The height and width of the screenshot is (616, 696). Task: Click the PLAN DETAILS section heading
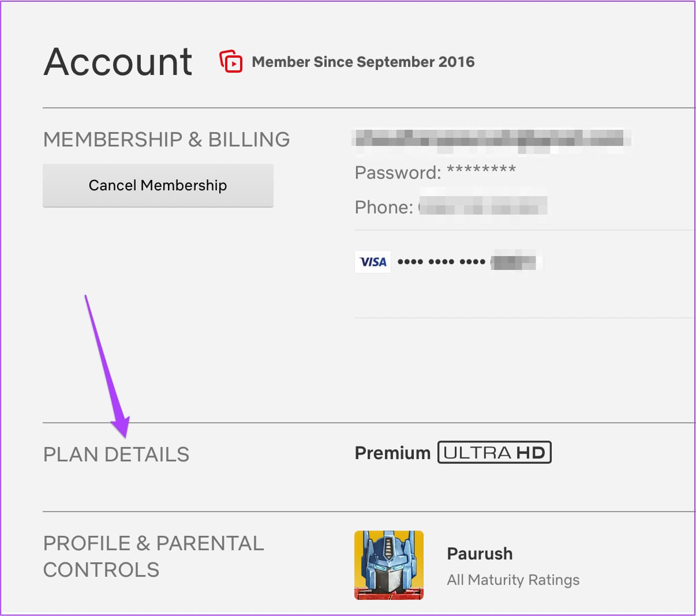(x=116, y=455)
